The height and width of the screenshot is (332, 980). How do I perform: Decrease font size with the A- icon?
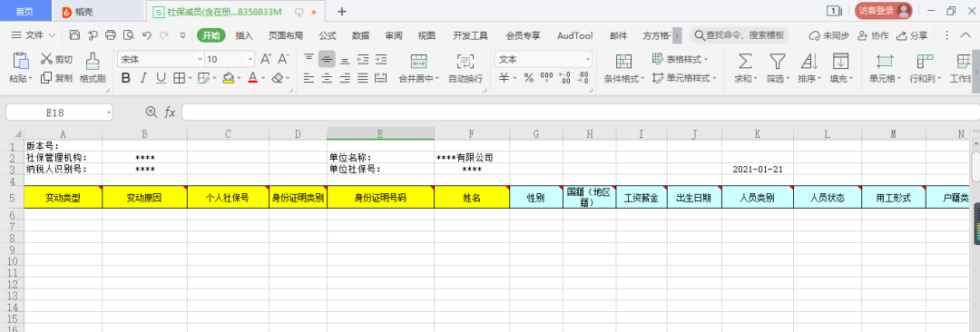[x=283, y=59]
